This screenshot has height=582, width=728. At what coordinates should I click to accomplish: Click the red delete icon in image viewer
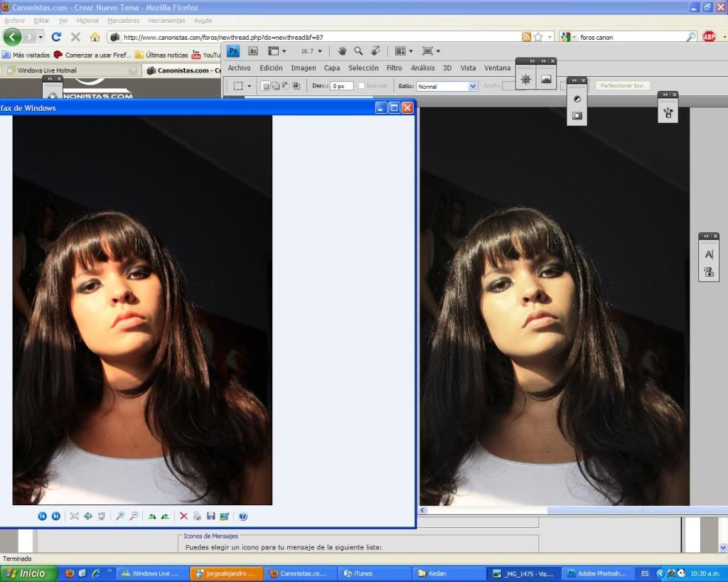click(183, 517)
